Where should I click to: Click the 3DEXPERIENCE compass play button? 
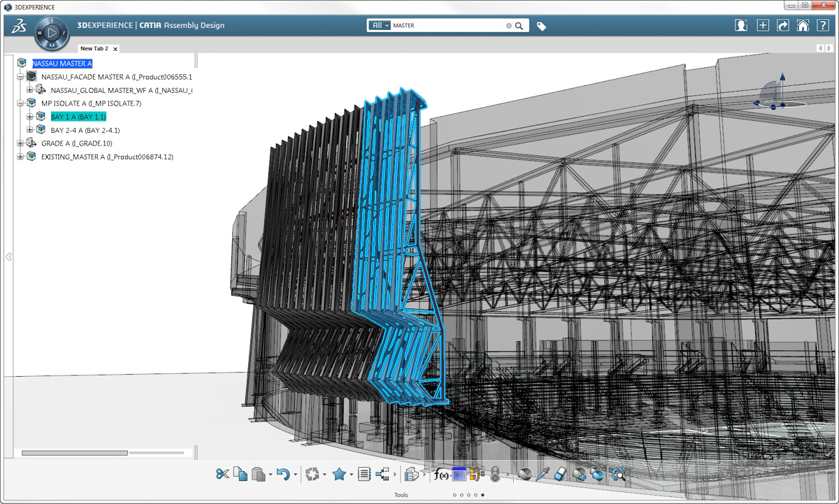tap(52, 32)
